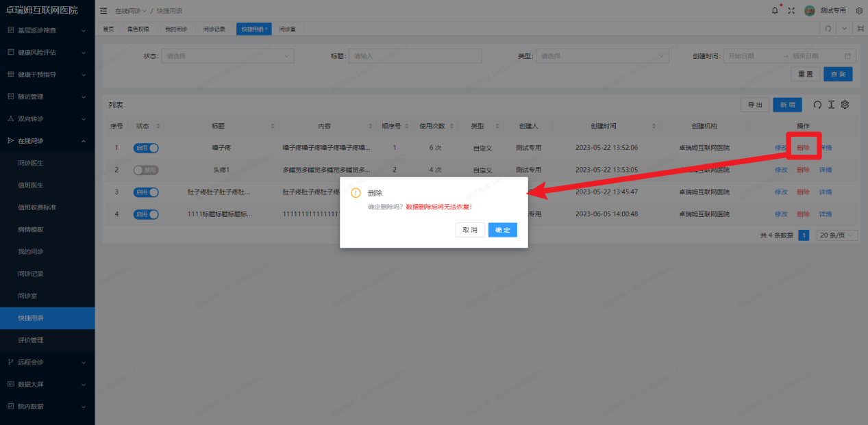Click the fullscreen expand icon in top bar
Screen dimensions: 868x425
(x=790, y=10)
